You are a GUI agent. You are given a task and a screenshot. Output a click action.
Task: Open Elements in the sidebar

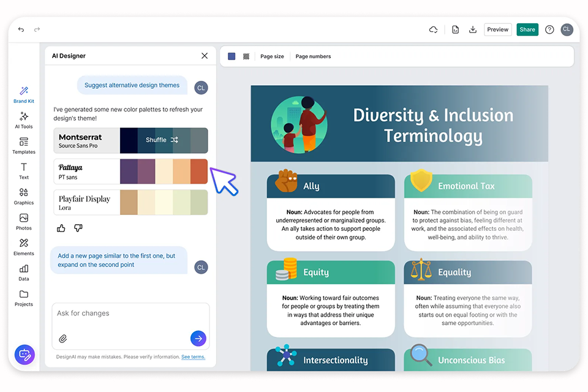24,247
